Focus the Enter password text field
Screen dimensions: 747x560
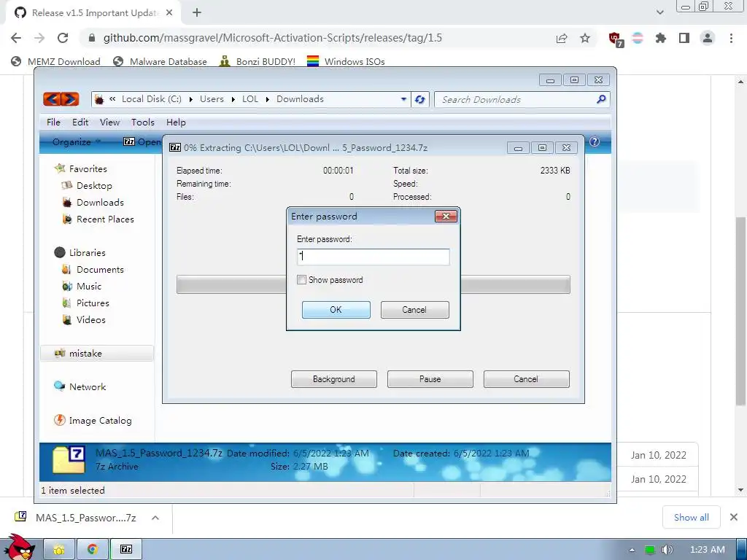click(373, 257)
